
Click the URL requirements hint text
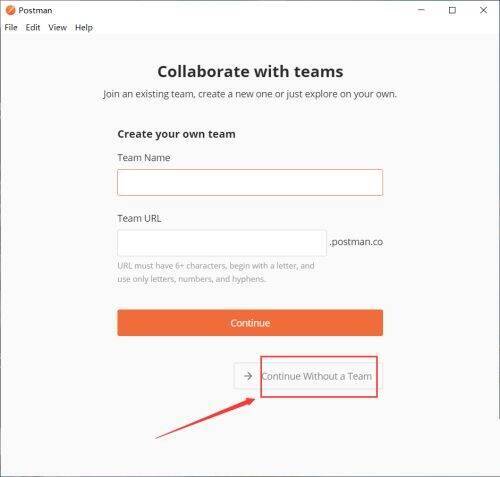(x=216, y=272)
